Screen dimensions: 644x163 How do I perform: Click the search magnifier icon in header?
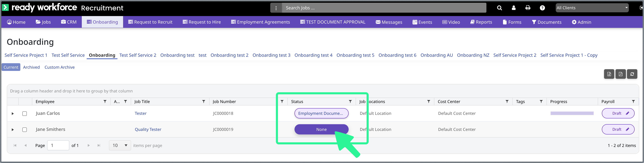tap(499, 8)
